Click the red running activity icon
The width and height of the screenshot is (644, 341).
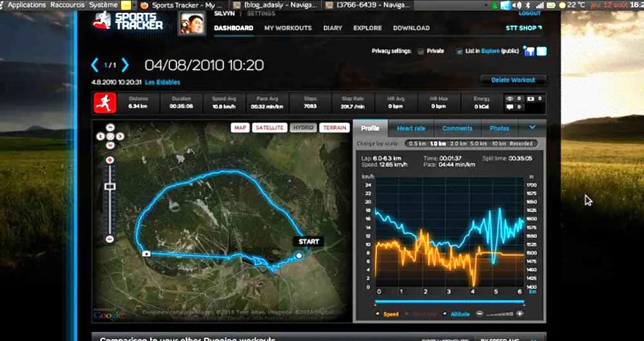click(105, 103)
